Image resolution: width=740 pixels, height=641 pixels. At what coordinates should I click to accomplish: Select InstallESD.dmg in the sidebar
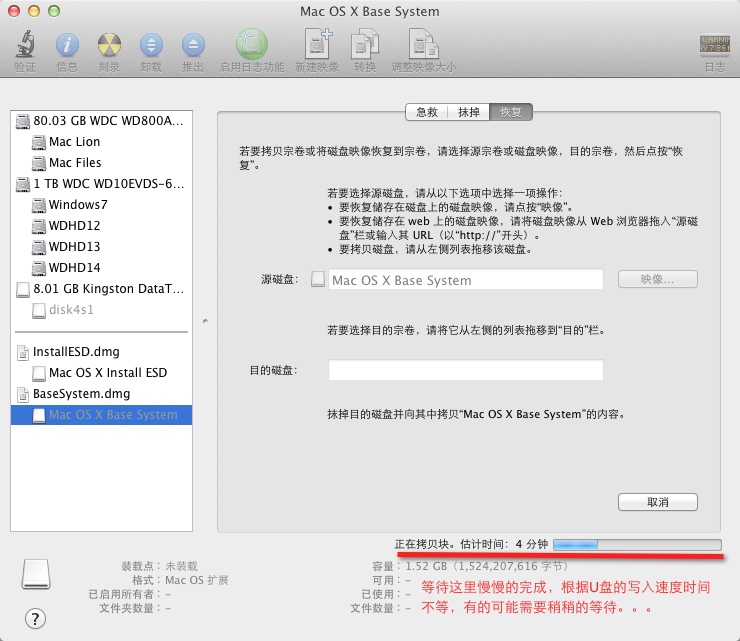point(101,352)
